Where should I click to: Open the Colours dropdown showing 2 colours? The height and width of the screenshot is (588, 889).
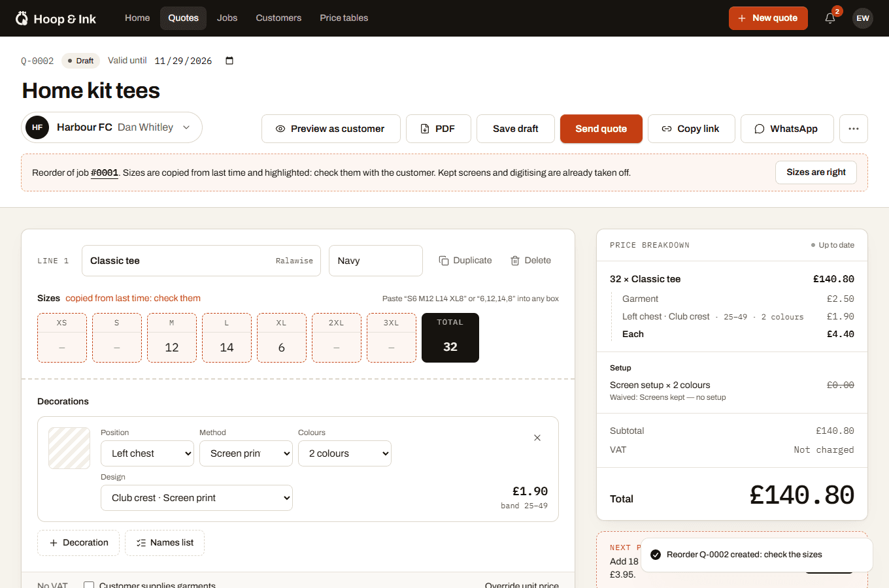coord(344,453)
